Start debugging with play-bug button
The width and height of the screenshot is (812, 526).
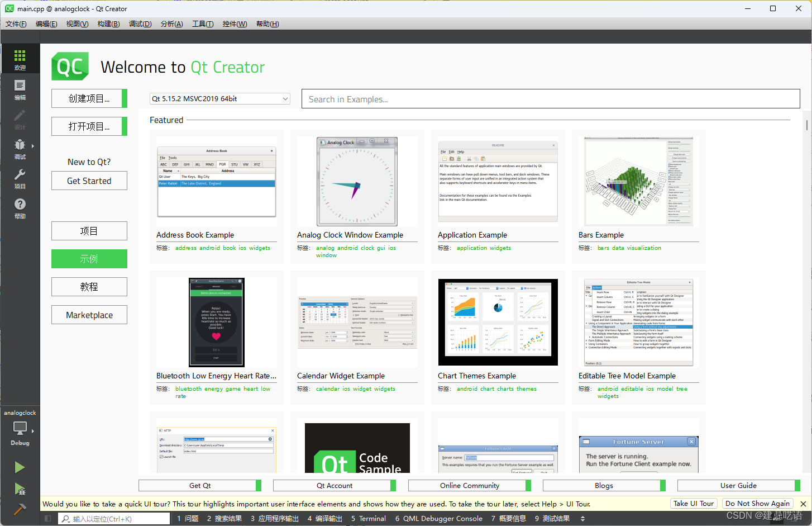click(x=20, y=489)
